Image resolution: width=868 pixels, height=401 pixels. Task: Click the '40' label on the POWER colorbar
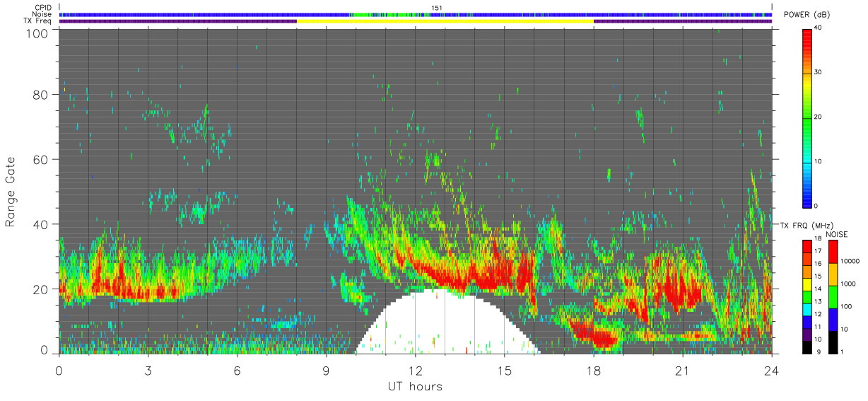[819, 28]
